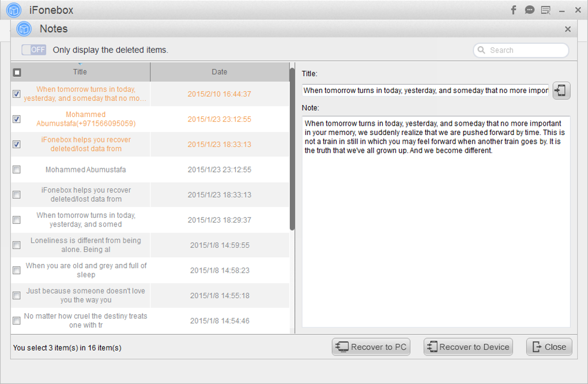
Task: Click the survey form icon in the title bar
Action: click(x=545, y=9)
